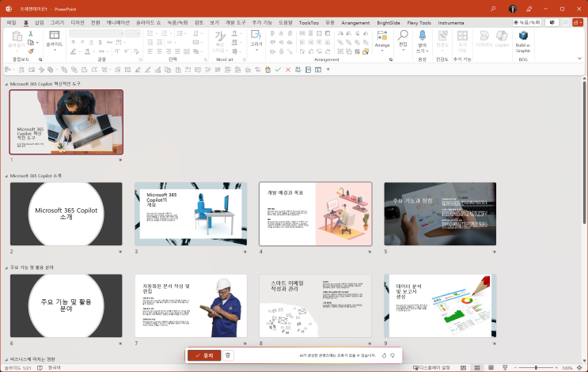Start dictation with the microphone icon
Image resolution: width=588 pixels, height=372 pixels.
pos(423,36)
